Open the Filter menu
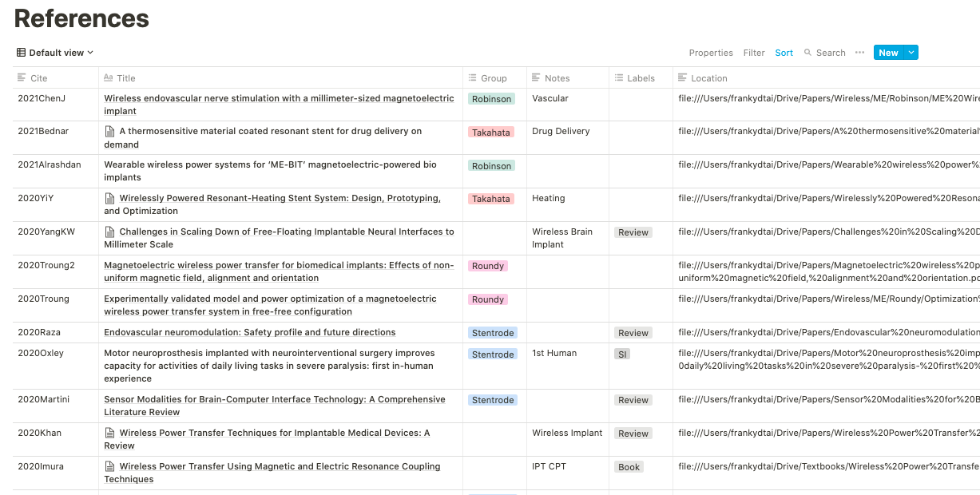This screenshot has height=495, width=980. tap(754, 53)
